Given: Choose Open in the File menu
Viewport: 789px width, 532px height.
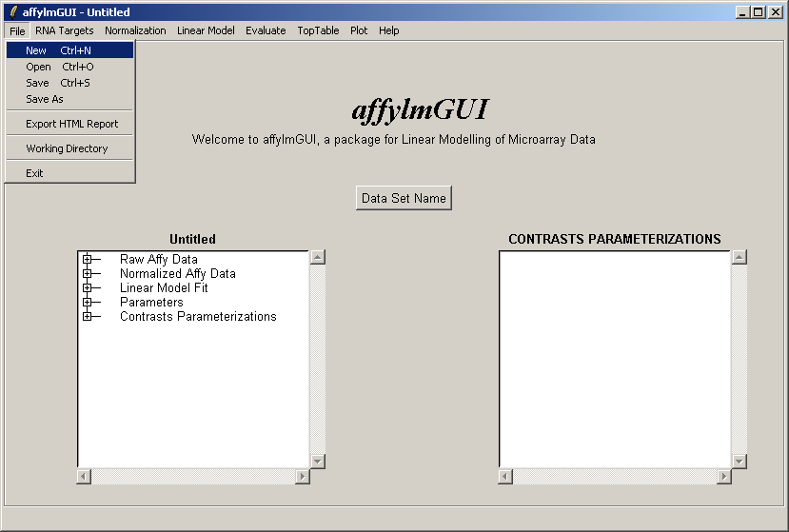Looking at the screenshot, I should point(39,67).
